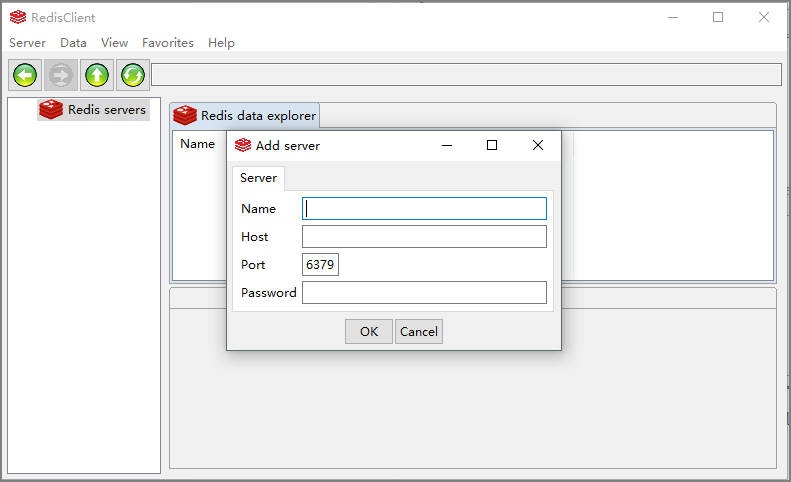Image resolution: width=791 pixels, height=482 pixels.
Task: Select the Server tab in Add server dialog
Action: [x=258, y=178]
